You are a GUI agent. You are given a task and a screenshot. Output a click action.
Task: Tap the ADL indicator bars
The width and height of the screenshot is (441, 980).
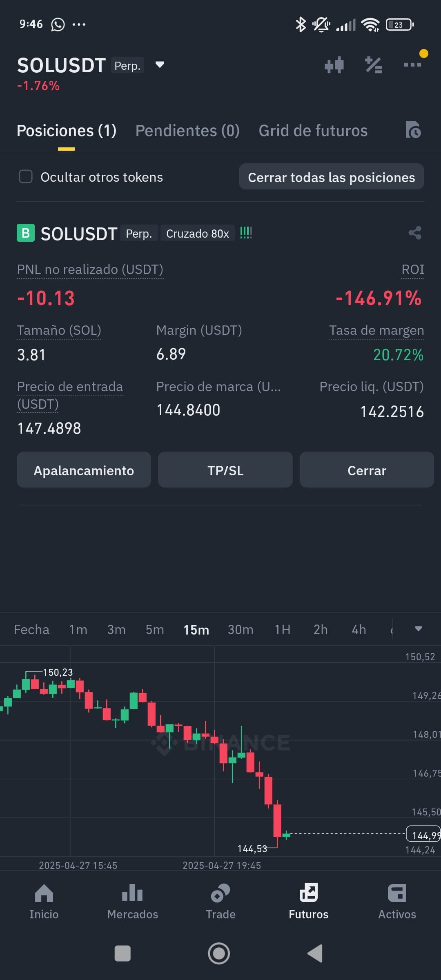pyautogui.click(x=246, y=233)
